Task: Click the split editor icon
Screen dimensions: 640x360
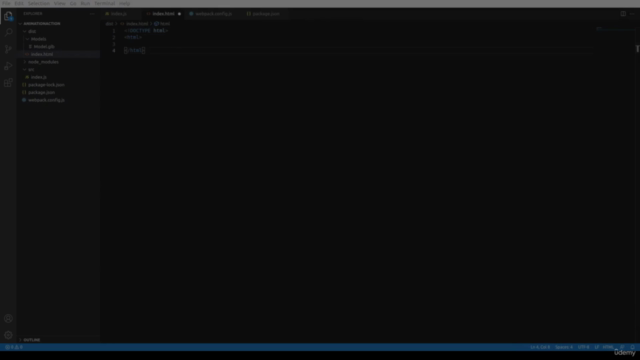Action: [623, 14]
